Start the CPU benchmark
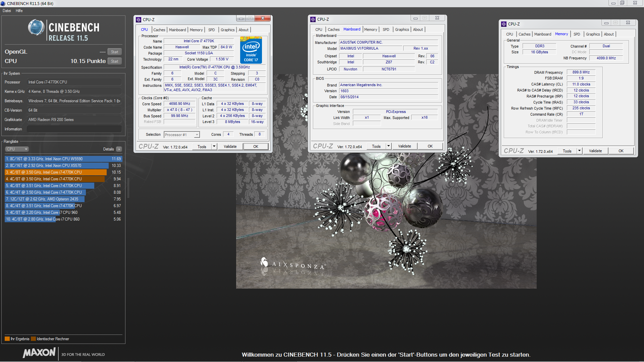644x362 pixels. coord(115,61)
